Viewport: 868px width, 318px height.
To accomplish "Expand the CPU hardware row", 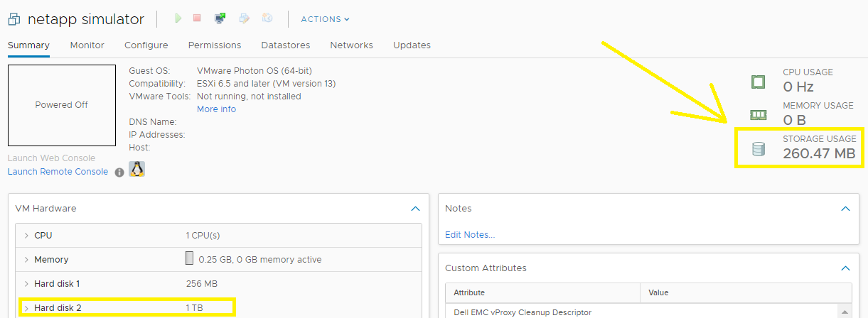I will point(26,235).
